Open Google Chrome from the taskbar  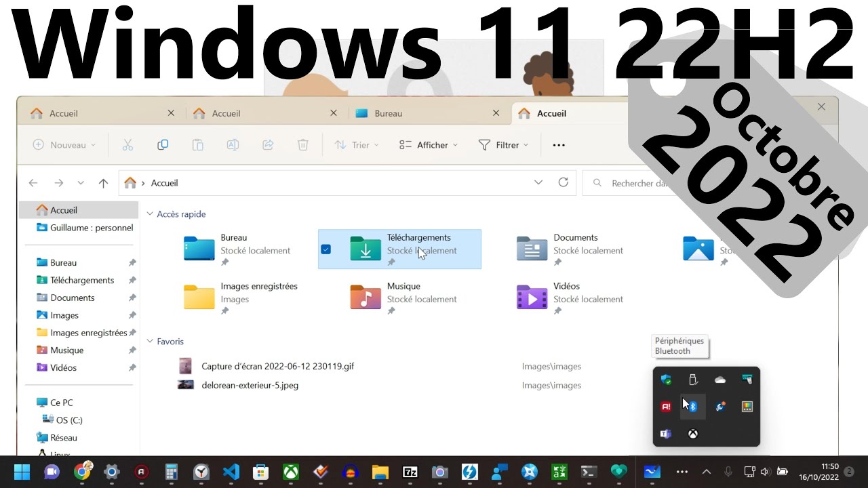click(82, 472)
